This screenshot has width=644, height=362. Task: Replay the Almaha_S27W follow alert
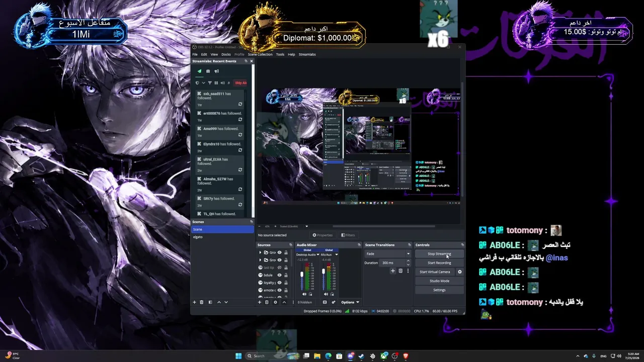tap(240, 190)
